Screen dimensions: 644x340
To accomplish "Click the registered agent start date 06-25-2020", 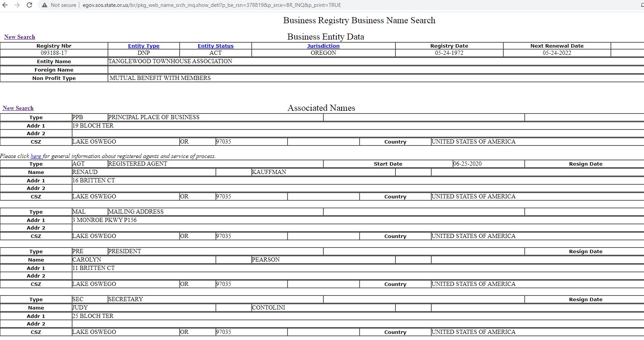I will click(x=467, y=164).
